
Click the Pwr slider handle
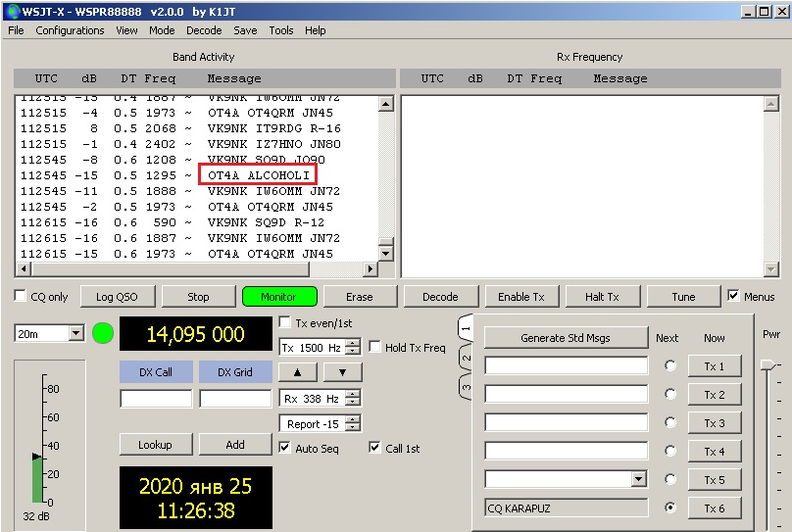[768, 364]
